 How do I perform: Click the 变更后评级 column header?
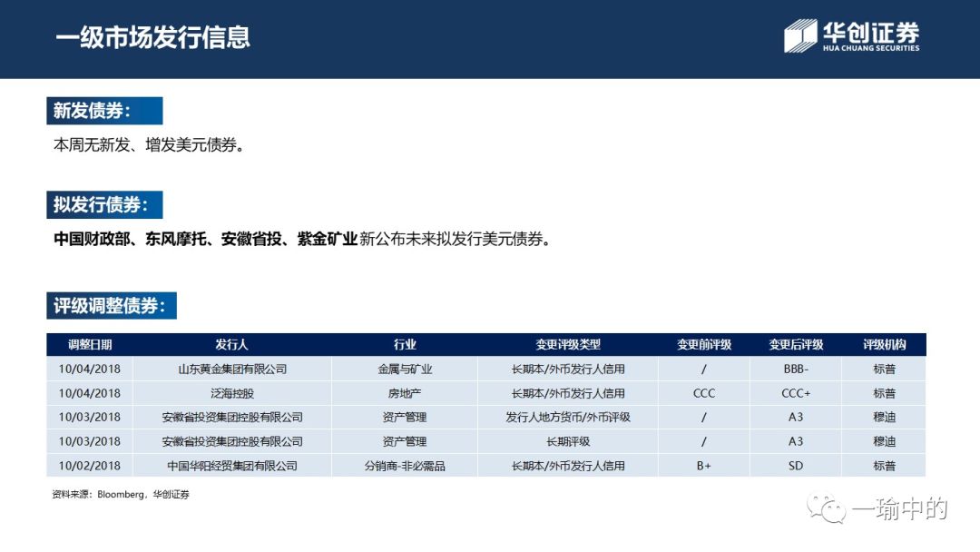[x=796, y=344]
